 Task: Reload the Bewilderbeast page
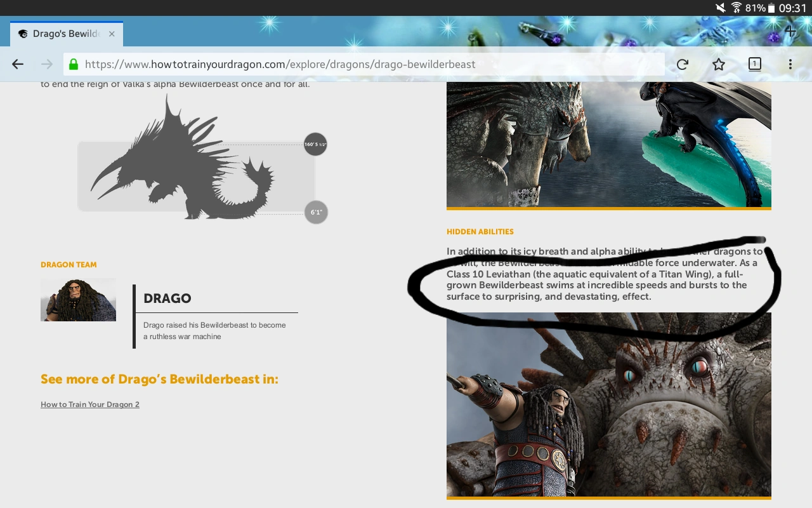(682, 63)
